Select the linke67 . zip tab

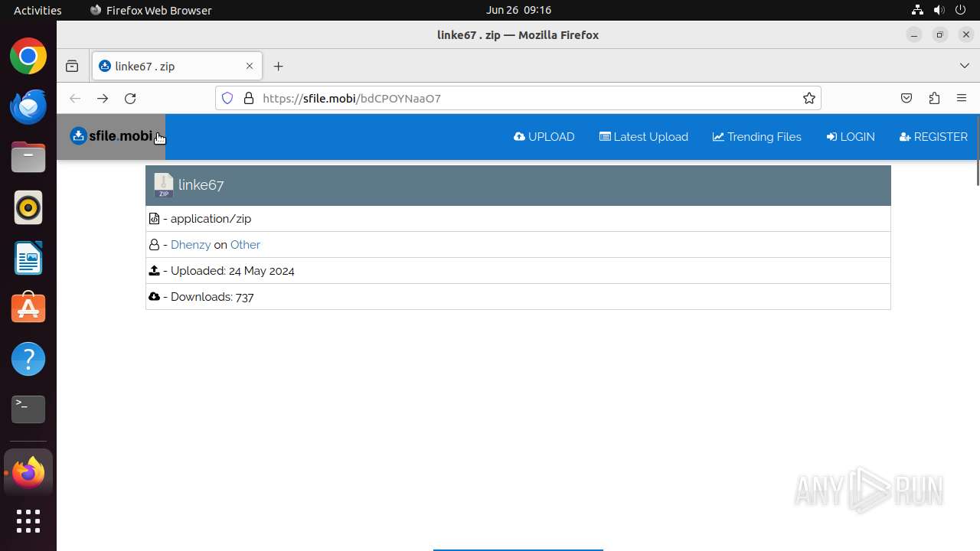click(x=177, y=66)
